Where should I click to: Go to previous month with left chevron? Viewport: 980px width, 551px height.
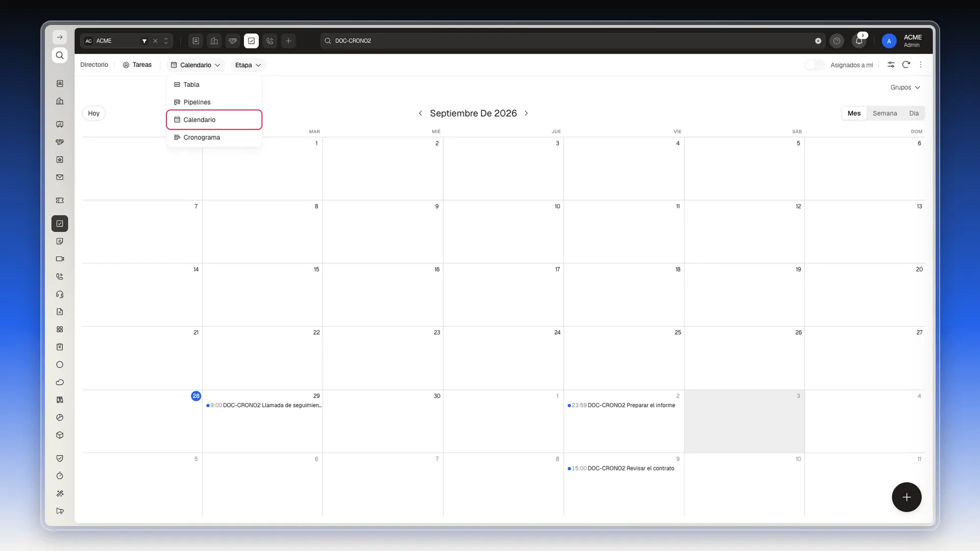(420, 113)
